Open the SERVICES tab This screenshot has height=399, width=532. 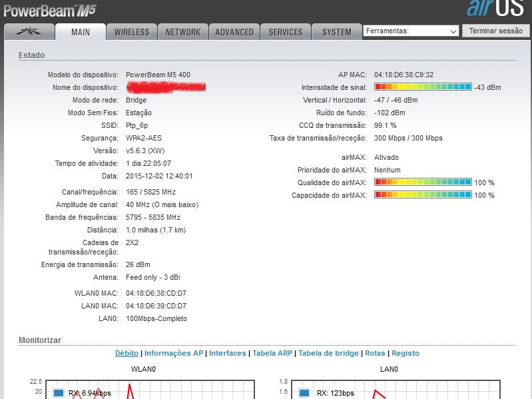286,32
